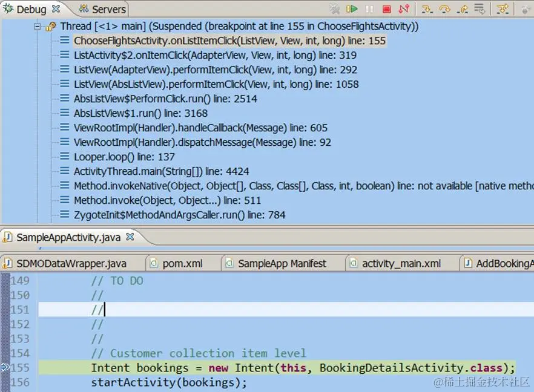Click the instruction pointer arrow at line 155
This screenshot has width=534, height=392.
tap(5, 368)
